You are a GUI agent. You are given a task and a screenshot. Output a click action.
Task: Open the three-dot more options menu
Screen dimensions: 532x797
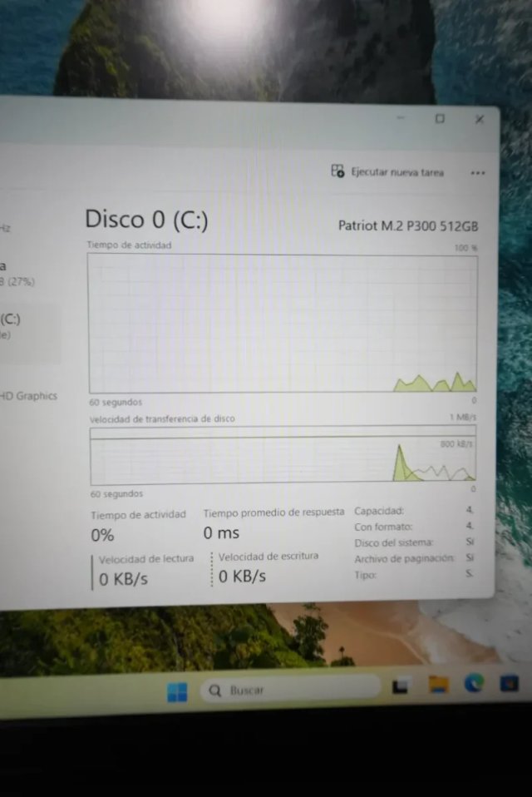(x=477, y=173)
